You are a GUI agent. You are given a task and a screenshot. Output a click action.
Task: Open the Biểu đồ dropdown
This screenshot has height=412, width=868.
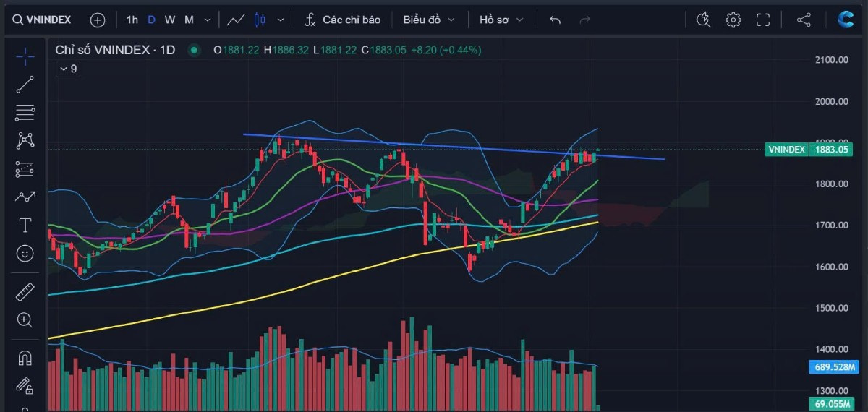coord(430,20)
